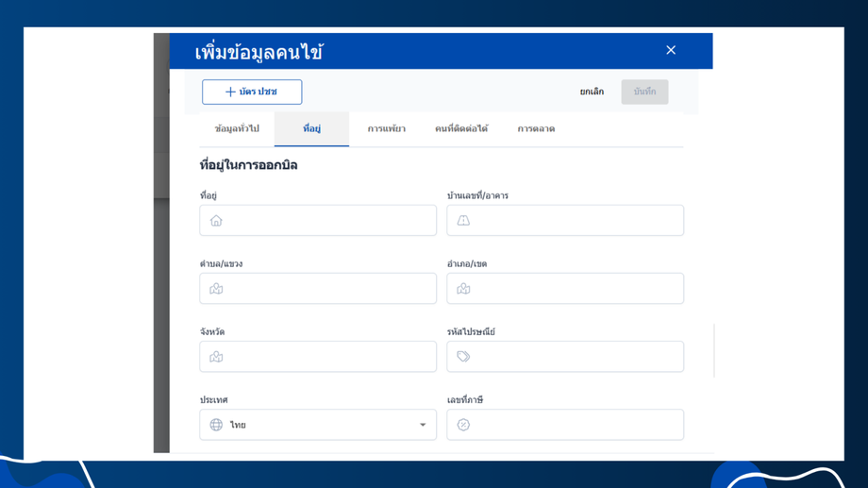
Task: Click the บันทึก save button
Action: click(x=644, y=92)
